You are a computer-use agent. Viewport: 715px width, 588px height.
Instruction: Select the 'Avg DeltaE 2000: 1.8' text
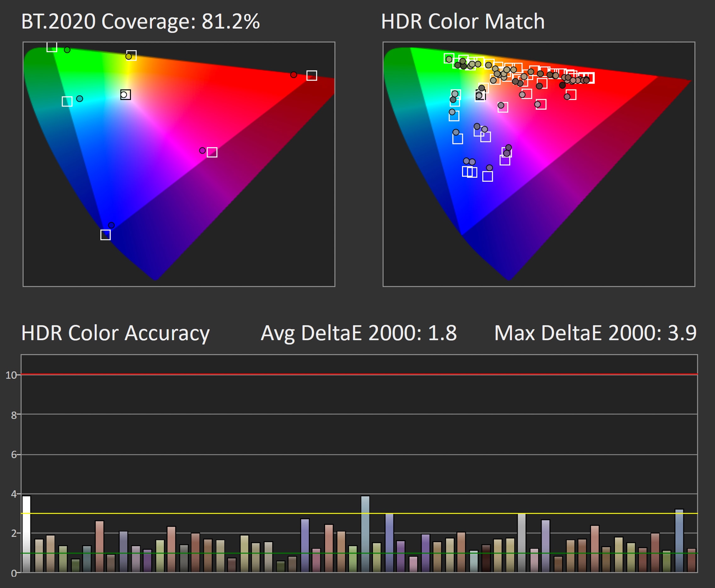tap(359, 333)
